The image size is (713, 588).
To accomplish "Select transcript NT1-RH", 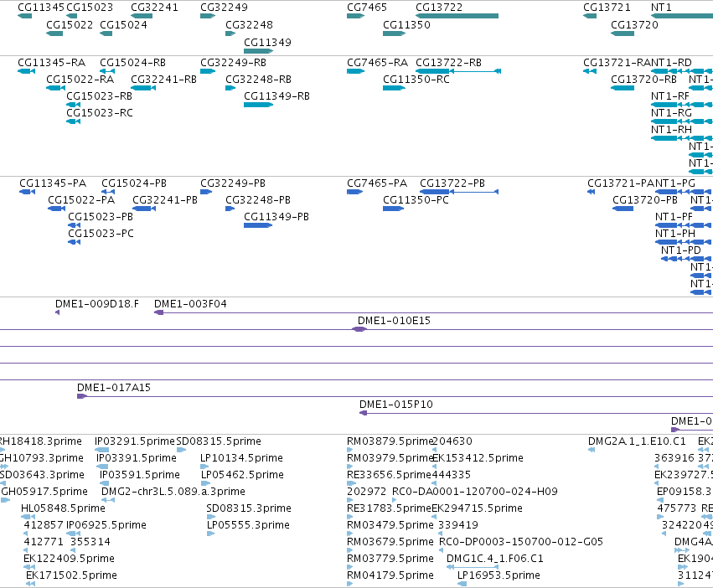I will (x=682, y=138).
